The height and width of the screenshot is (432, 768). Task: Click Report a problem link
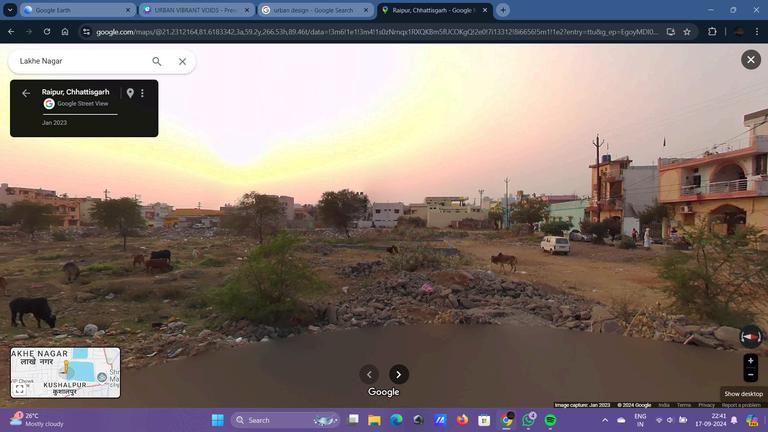[741, 405]
